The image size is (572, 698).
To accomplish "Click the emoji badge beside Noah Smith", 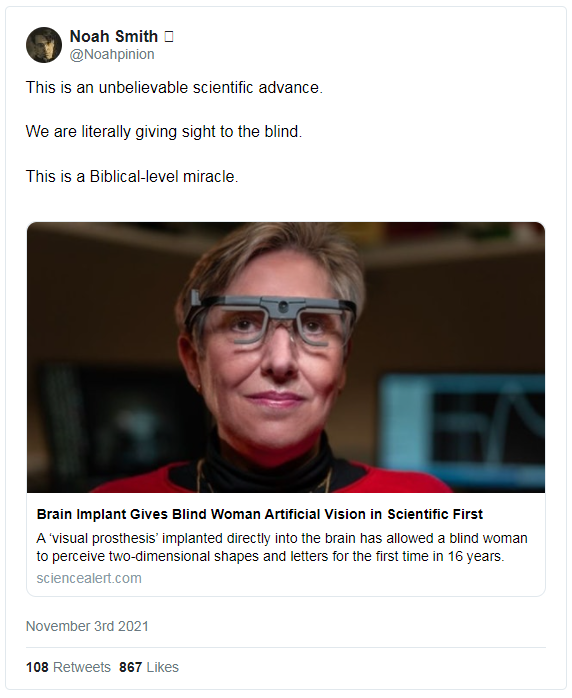I will 169,37.
